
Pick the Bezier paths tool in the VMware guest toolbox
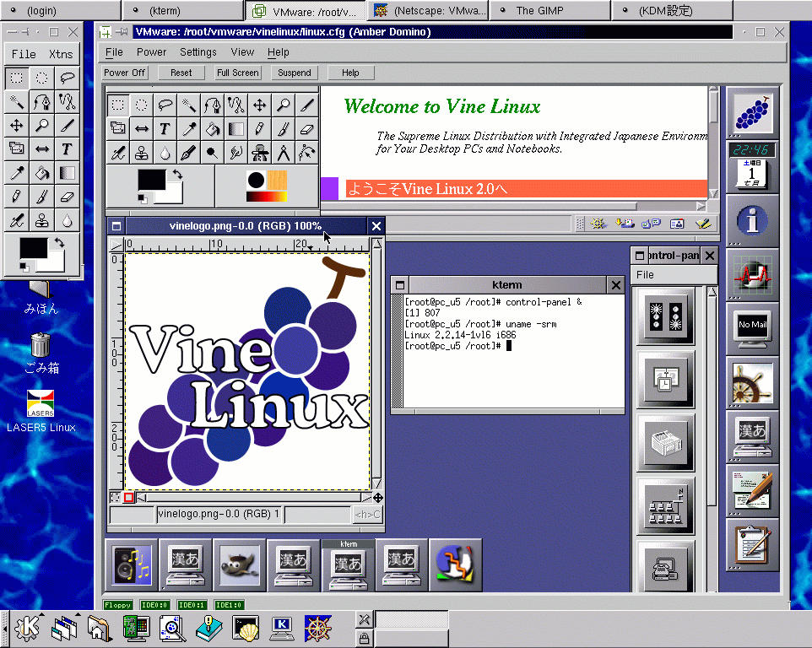tap(213, 105)
